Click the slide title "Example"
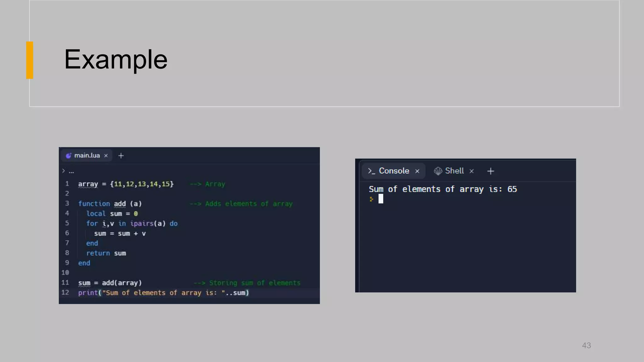Viewport: 644px width, 362px height. 116,60
